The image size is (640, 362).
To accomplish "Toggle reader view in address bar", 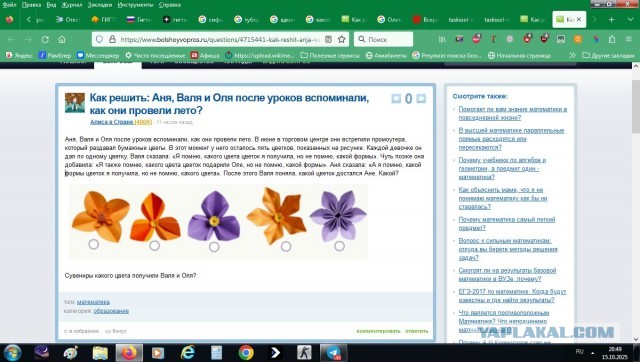I will click(328, 40).
